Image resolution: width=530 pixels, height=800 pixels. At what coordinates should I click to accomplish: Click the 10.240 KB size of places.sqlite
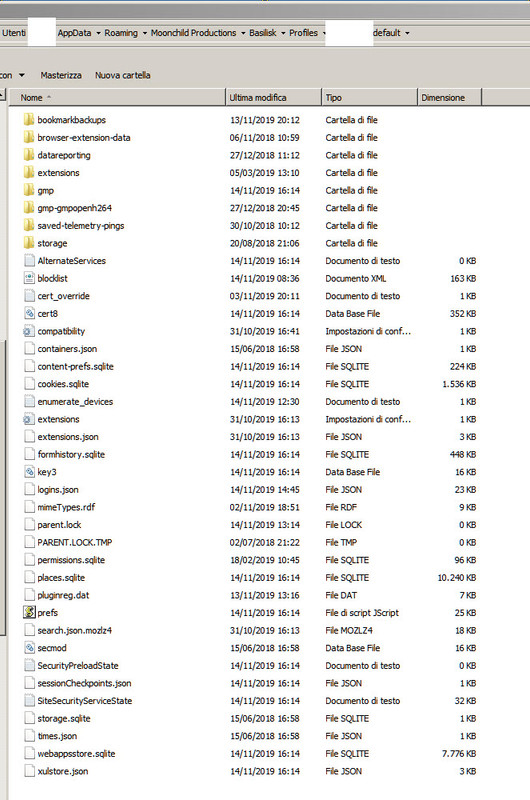pyautogui.click(x=457, y=578)
